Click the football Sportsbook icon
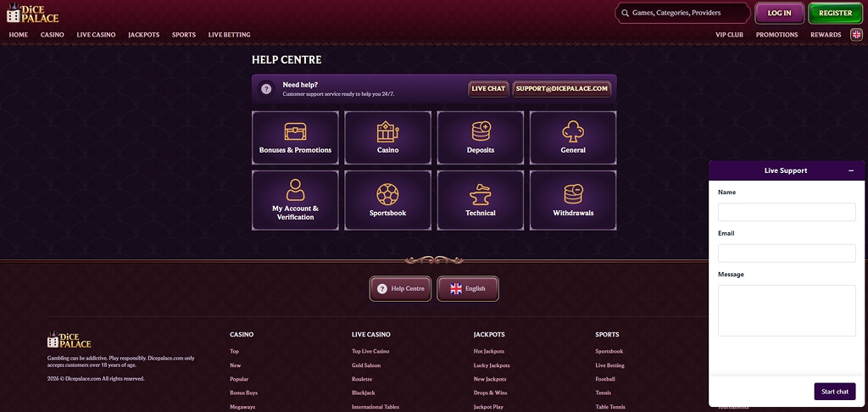Viewport: 868px width, 412px height. point(387,194)
